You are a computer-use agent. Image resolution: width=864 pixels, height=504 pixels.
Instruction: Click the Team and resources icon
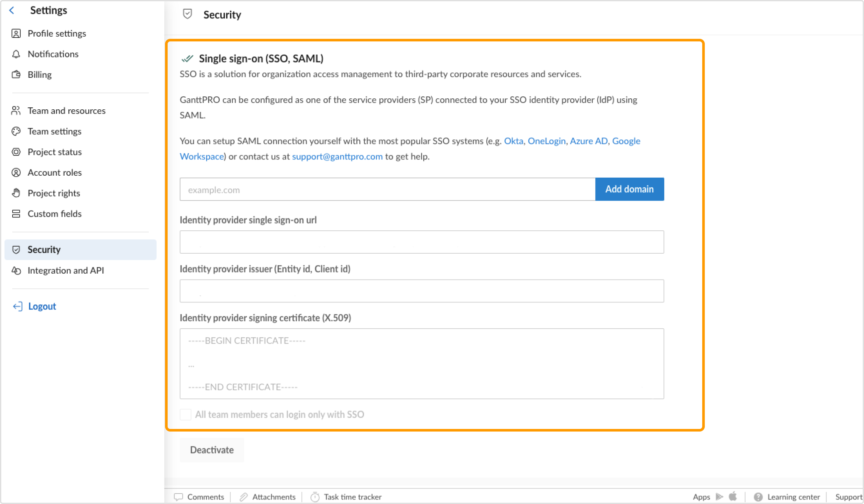coord(17,110)
